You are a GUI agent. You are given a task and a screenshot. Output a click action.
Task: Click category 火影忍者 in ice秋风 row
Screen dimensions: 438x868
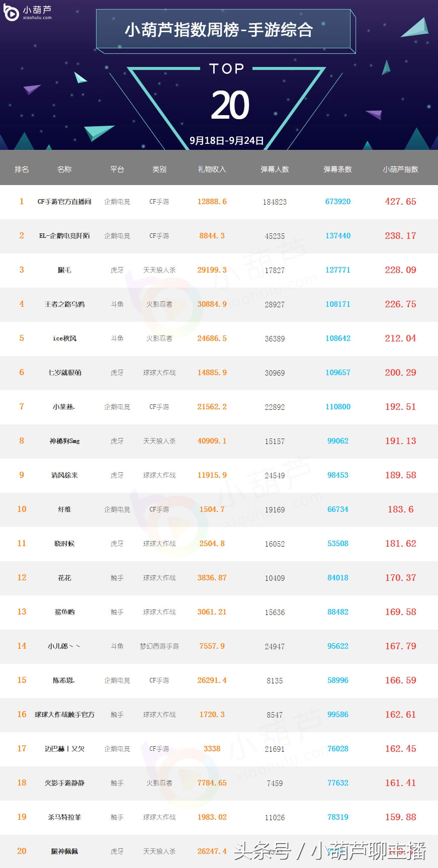(159, 338)
